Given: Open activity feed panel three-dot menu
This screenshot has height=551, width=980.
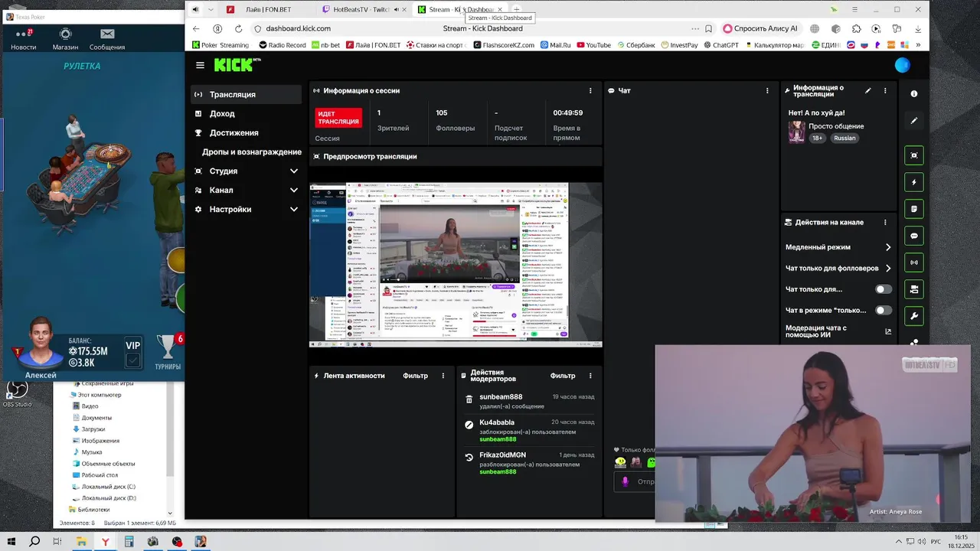Looking at the screenshot, I should pos(443,376).
